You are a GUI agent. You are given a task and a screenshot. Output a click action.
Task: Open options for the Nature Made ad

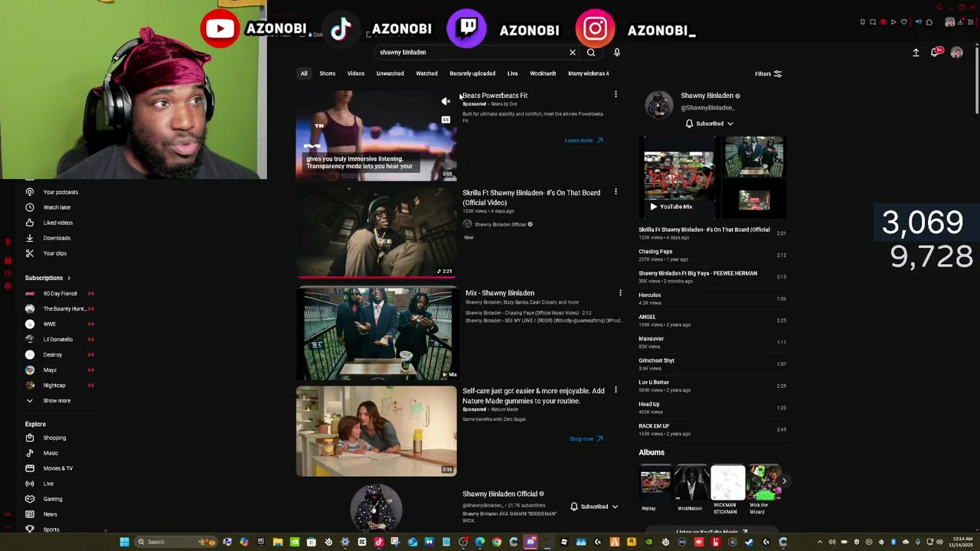click(616, 390)
